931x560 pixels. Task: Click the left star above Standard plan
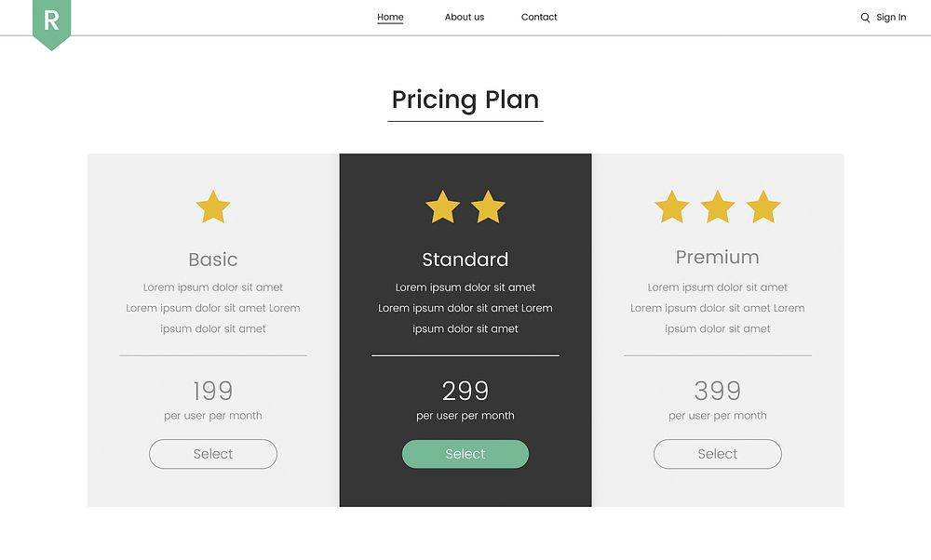point(442,207)
